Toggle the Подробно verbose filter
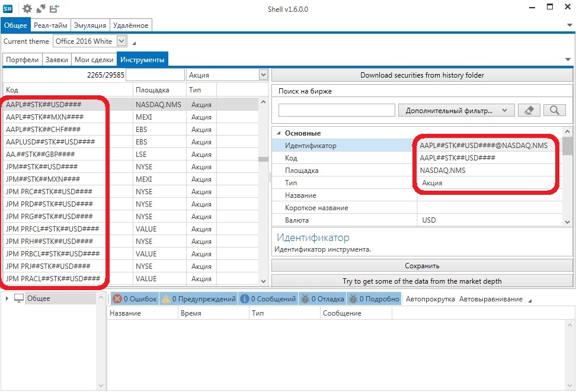The image size is (576, 392). pyautogui.click(x=374, y=299)
